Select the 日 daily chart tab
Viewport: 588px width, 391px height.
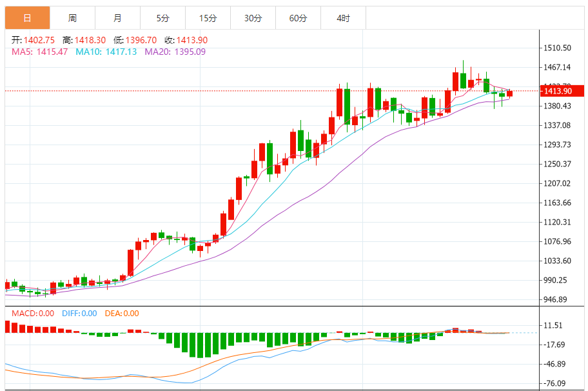27,18
